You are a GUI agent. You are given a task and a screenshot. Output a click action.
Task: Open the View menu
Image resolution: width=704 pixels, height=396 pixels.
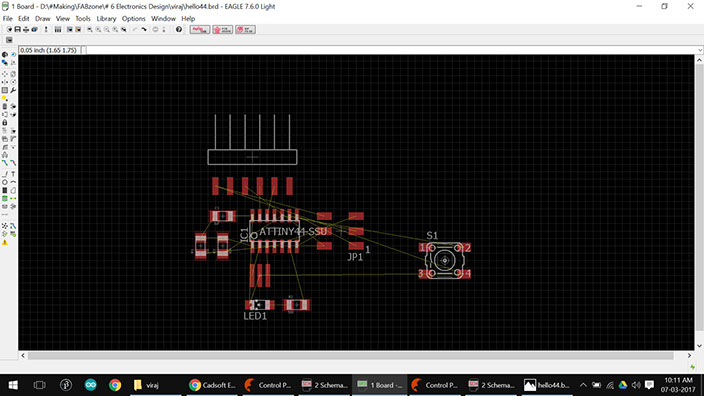pyautogui.click(x=62, y=18)
